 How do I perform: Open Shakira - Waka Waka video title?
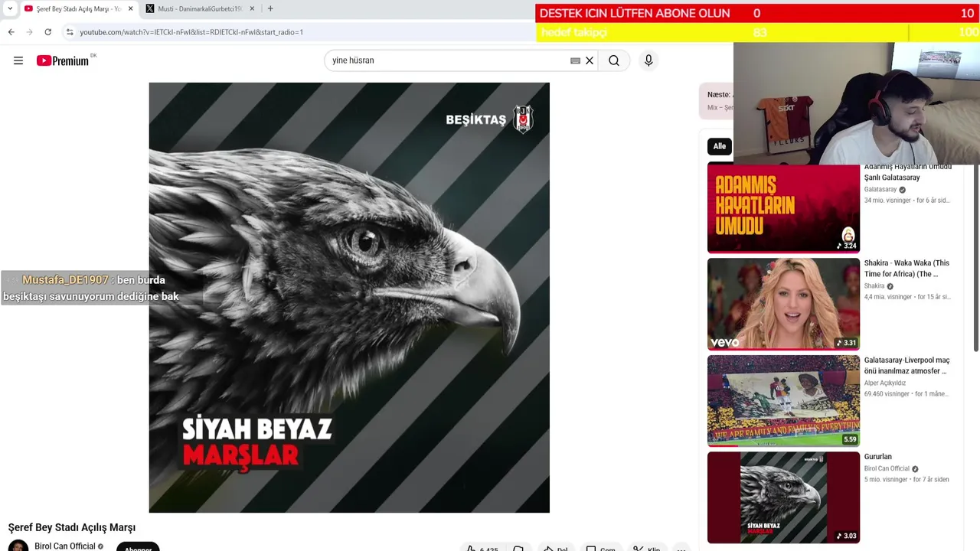[x=906, y=269]
